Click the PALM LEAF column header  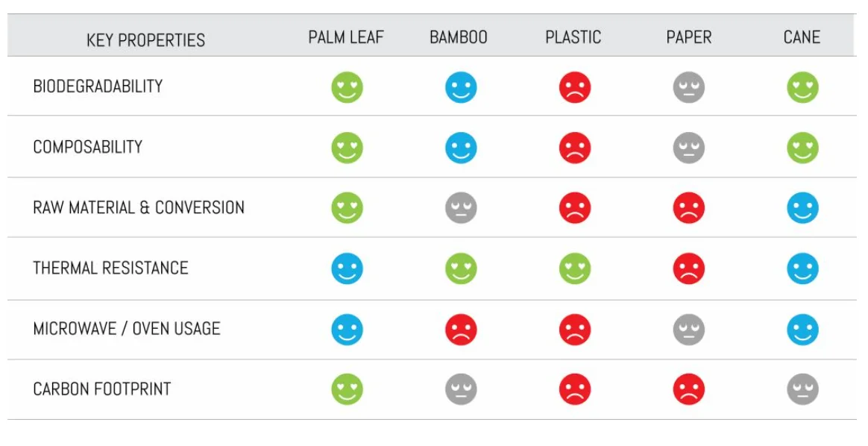point(346,37)
